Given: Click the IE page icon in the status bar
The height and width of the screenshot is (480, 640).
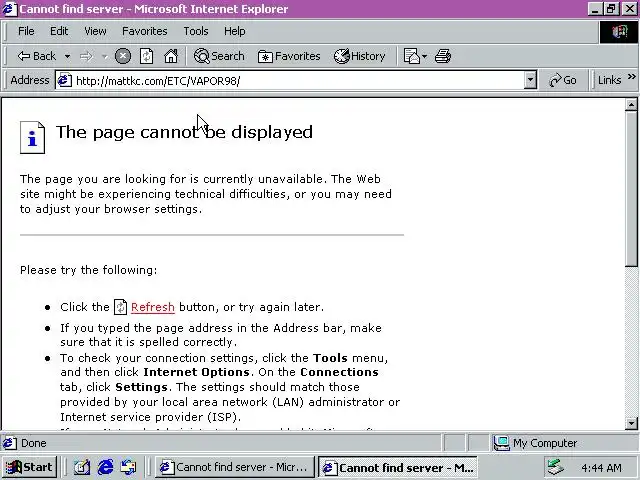Looking at the screenshot, I should [10, 443].
